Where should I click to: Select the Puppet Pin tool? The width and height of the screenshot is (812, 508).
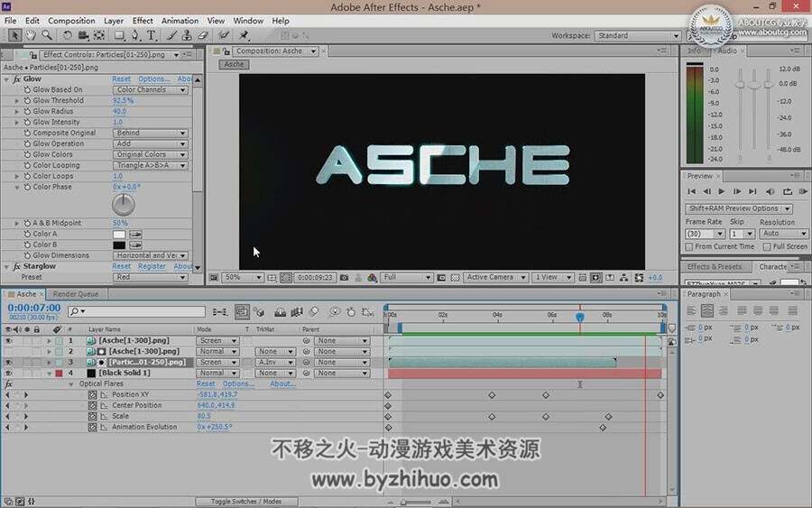(244, 35)
